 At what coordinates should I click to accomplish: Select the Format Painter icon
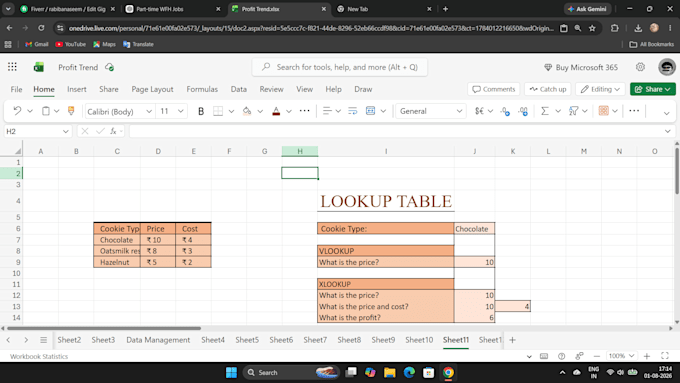click(x=71, y=111)
